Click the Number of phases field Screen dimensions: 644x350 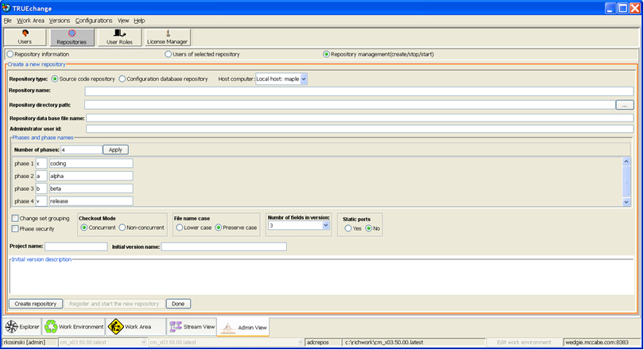[x=81, y=150]
